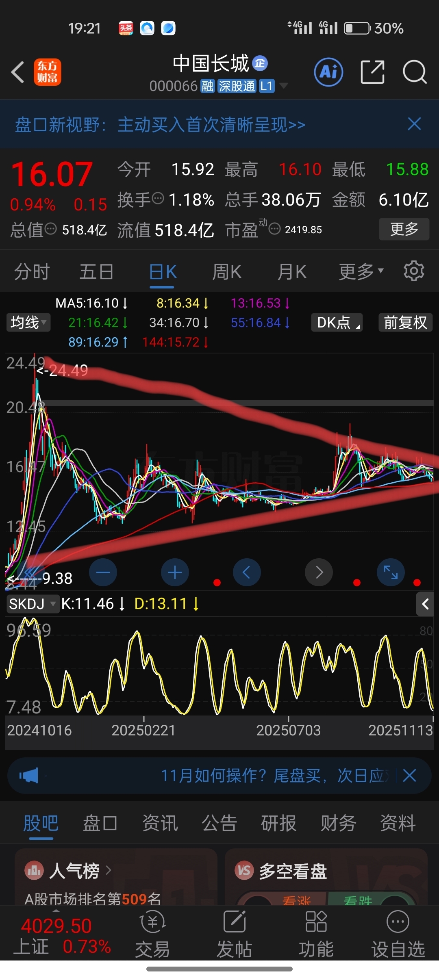Tap the 20250703 date axis label

(x=288, y=730)
